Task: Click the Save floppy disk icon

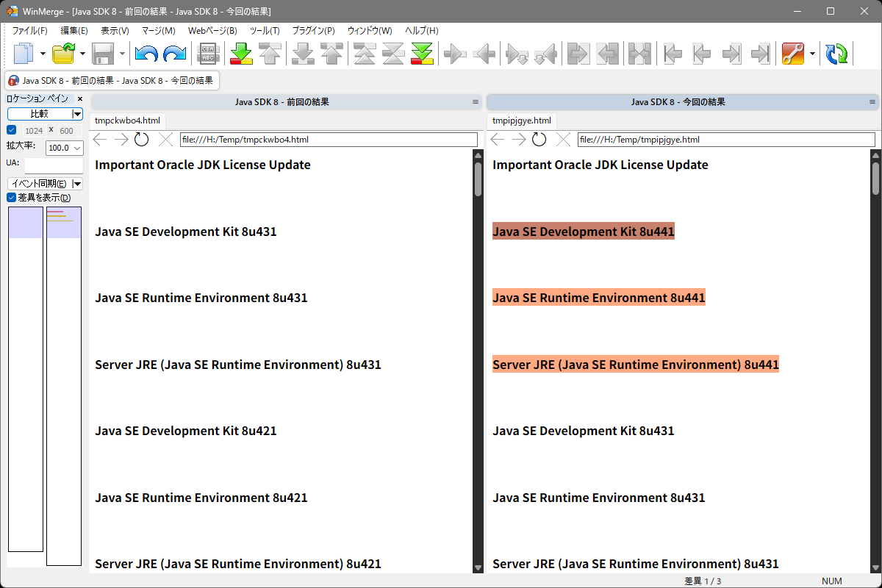Action: 103,54
